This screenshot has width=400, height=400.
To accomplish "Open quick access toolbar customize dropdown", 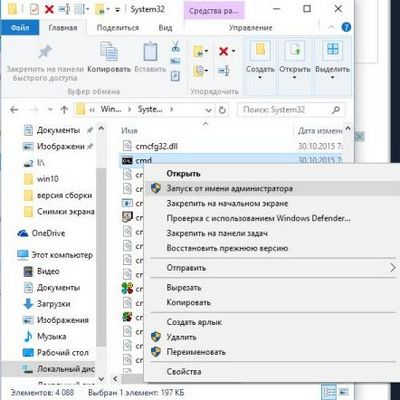I will (117, 10).
